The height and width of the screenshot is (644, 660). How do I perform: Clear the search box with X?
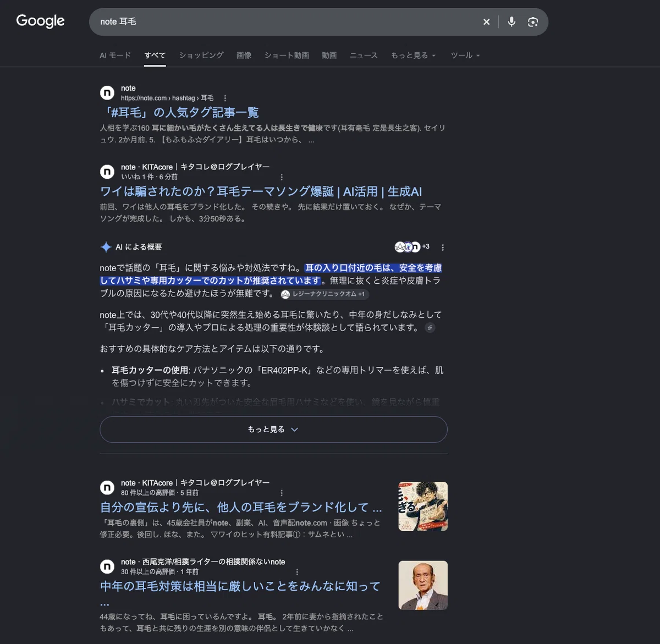click(x=486, y=22)
